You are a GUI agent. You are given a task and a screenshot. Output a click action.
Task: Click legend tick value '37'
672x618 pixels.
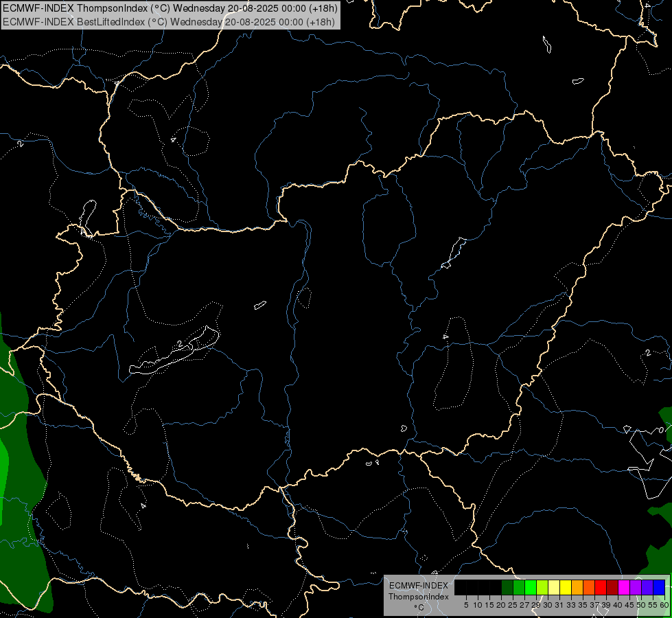point(594,605)
